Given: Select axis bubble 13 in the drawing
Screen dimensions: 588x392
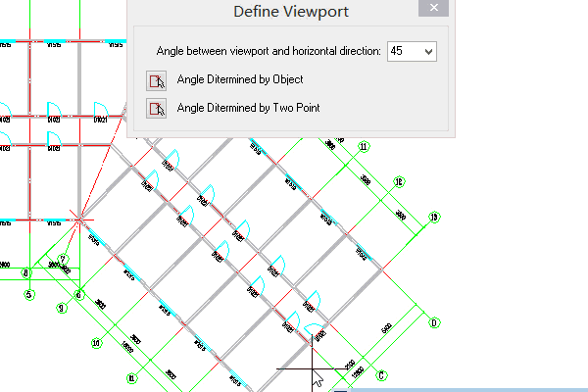Looking at the screenshot, I should (434, 218).
